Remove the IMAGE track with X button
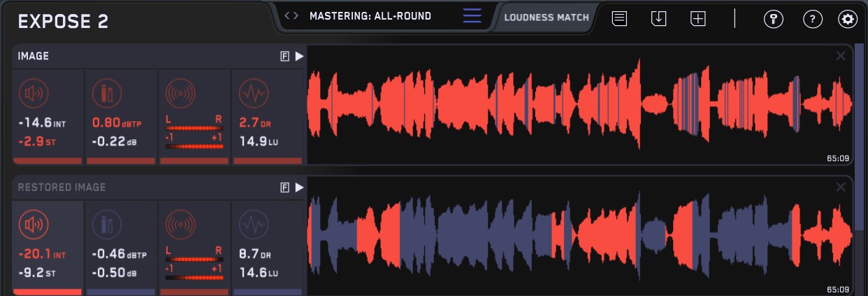Image resolution: width=868 pixels, height=296 pixels. coord(841,56)
